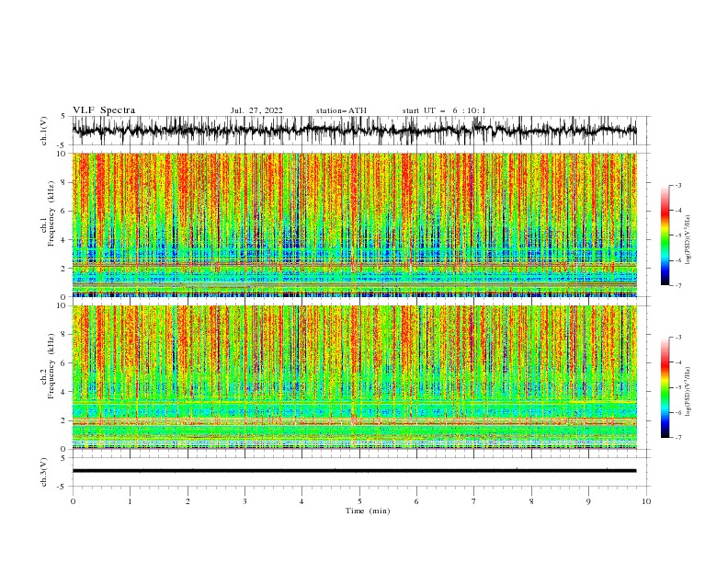
Task: Click the time axis end label "10"
Action: pos(646,501)
